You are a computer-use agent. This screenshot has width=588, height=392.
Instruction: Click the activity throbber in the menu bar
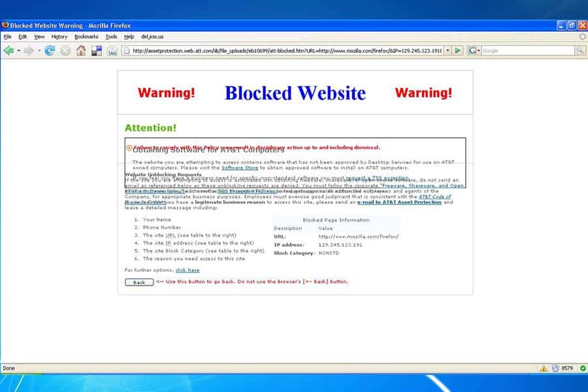click(x=582, y=37)
